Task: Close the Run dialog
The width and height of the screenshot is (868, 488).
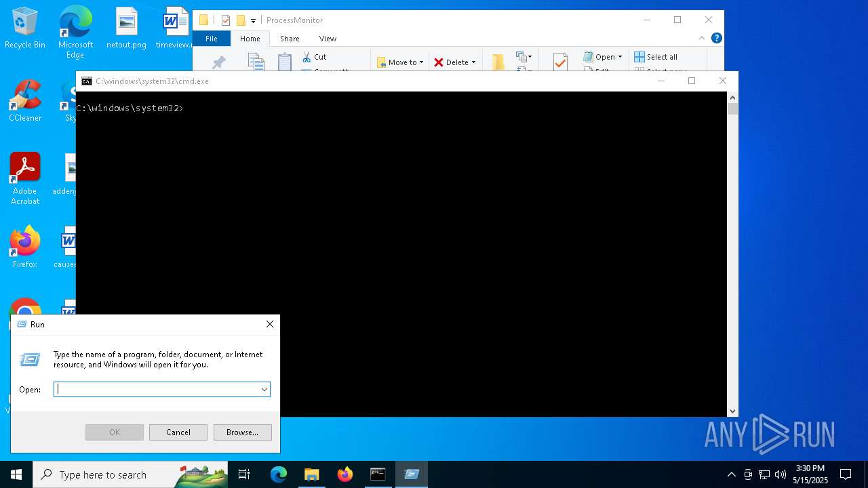Action: 270,325
